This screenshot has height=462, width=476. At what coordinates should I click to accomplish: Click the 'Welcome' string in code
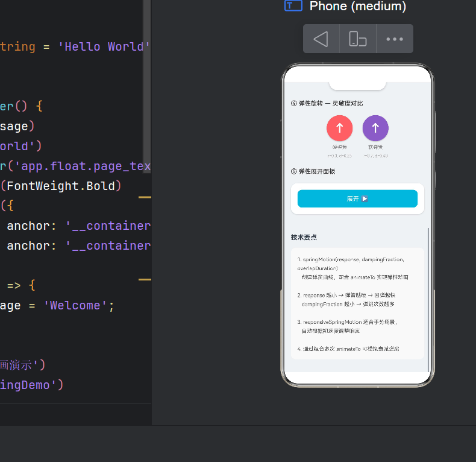(x=75, y=305)
